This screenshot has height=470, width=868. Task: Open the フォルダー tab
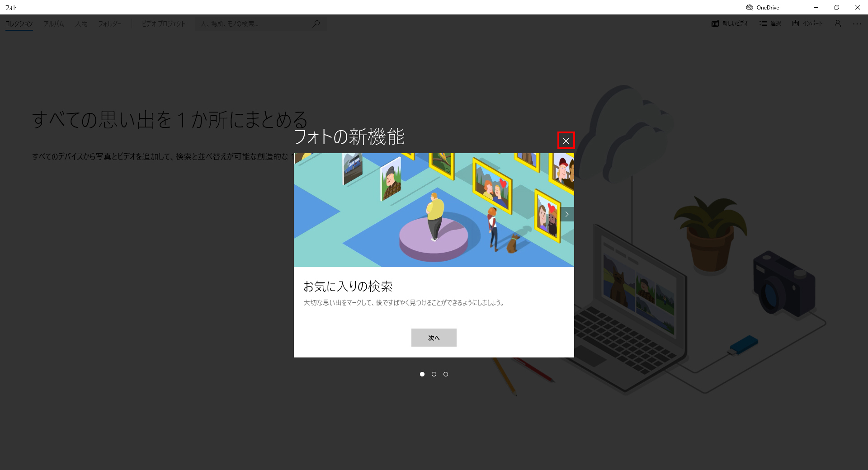[110, 23]
